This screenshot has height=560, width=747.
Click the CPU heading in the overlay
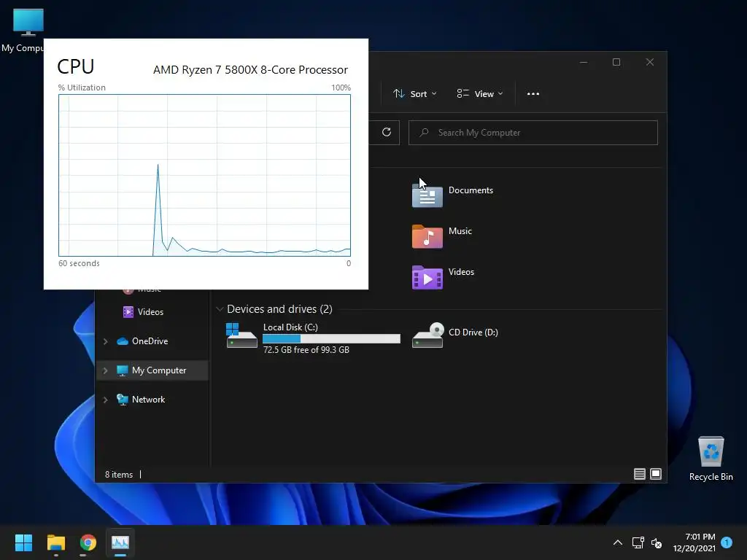click(76, 66)
